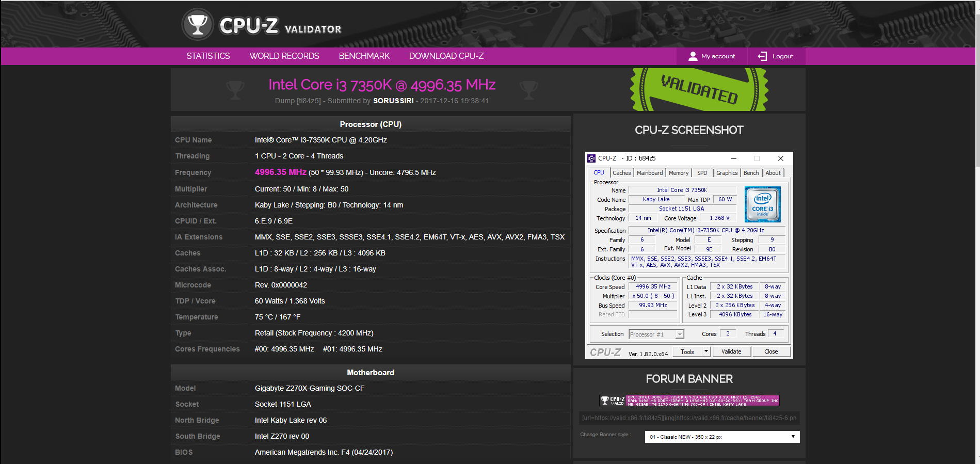Minimize the CPU-Z screenshot window
Image resolution: width=980 pixels, height=464 pixels.
click(x=733, y=158)
